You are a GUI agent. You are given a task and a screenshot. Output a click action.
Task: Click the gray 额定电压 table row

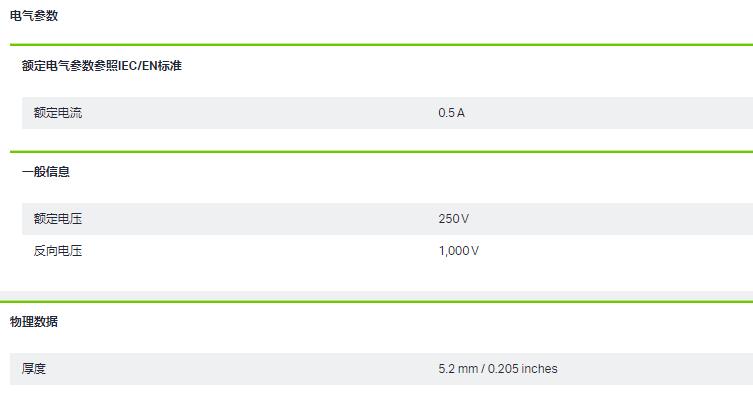[x=388, y=219]
